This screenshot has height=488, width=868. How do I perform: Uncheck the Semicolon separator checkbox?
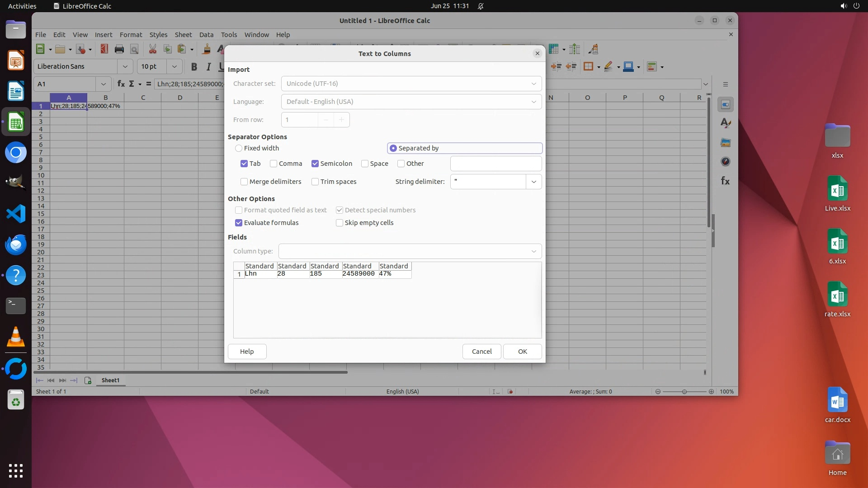(x=315, y=164)
